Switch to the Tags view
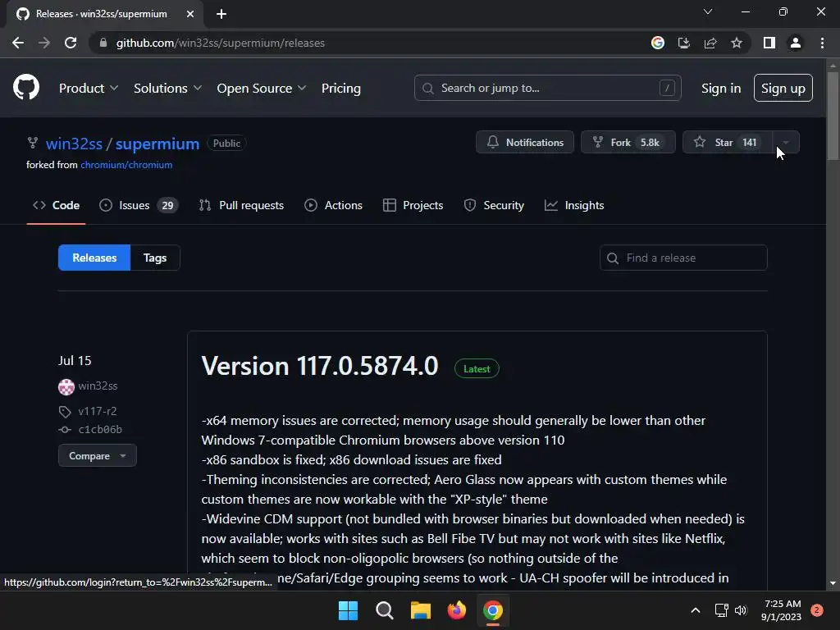Image resolution: width=840 pixels, height=630 pixels. 155,258
